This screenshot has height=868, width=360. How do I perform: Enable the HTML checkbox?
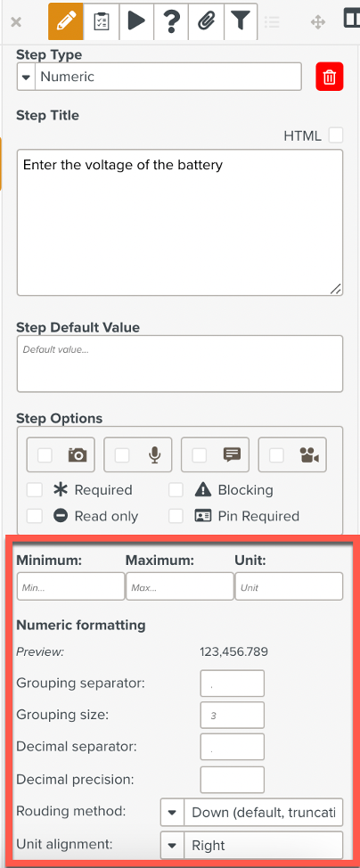[336, 135]
